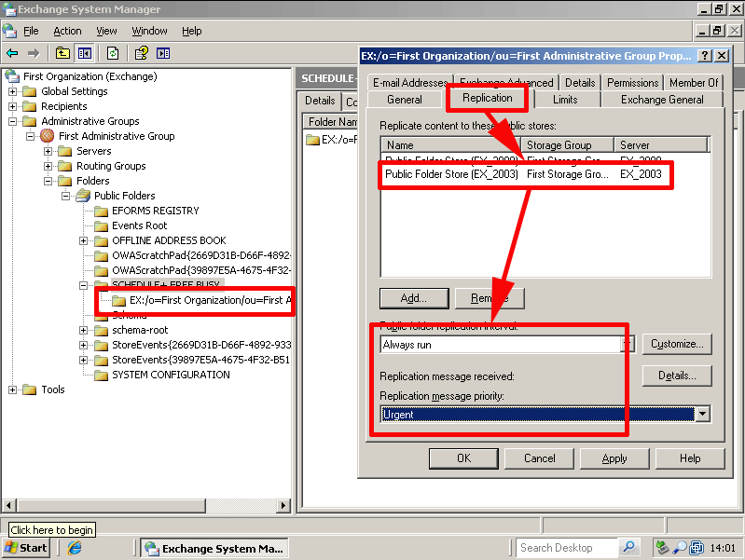Open the Replication message priority dropdown arrow
Viewport: 745px width, 560px height.
click(x=702, y=414)
